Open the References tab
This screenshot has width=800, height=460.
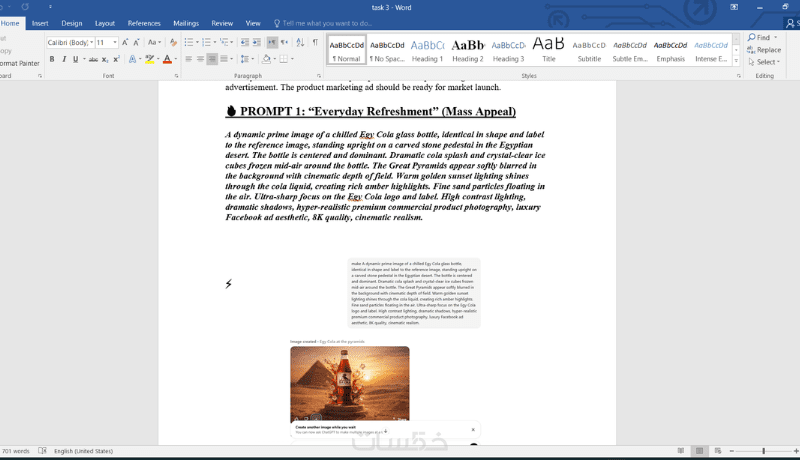144,23
